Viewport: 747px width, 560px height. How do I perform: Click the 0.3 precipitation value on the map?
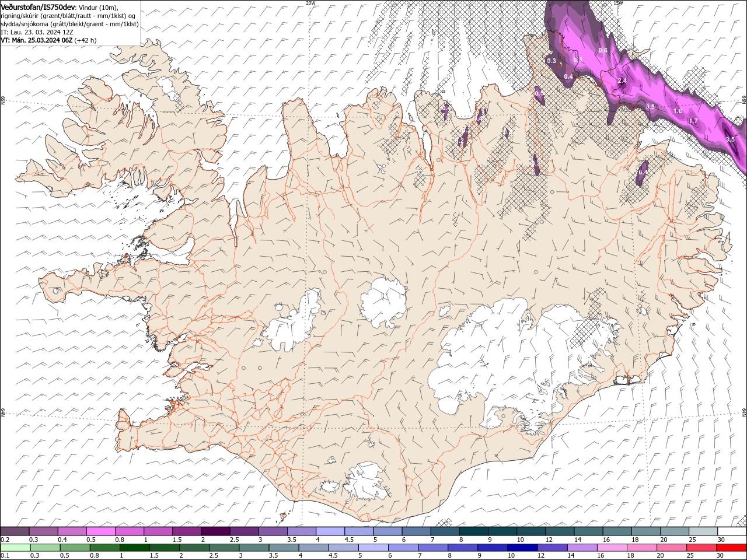click(551, 61)
